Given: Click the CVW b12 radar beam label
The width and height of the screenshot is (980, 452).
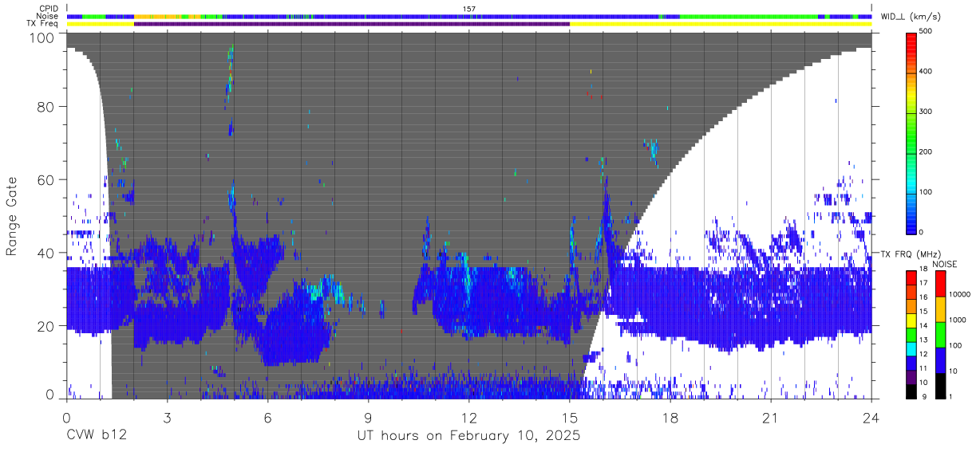Looking at the screenshot, I should pos(97,436).
